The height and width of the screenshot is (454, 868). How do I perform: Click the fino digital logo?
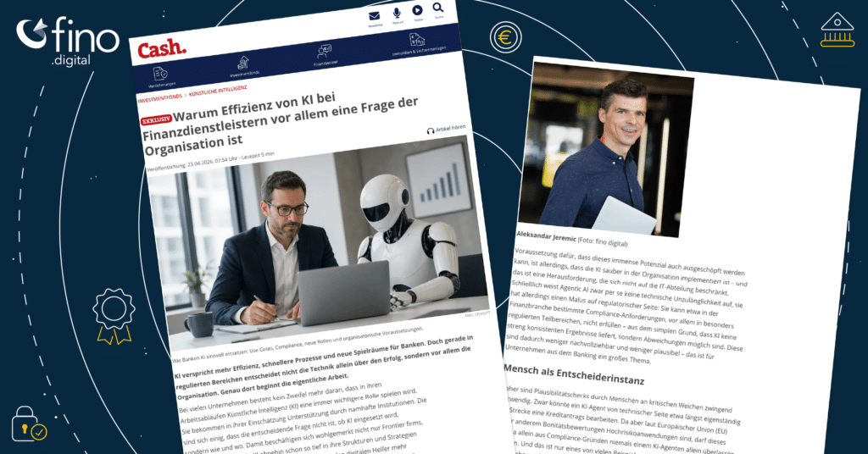click(68, 41)
